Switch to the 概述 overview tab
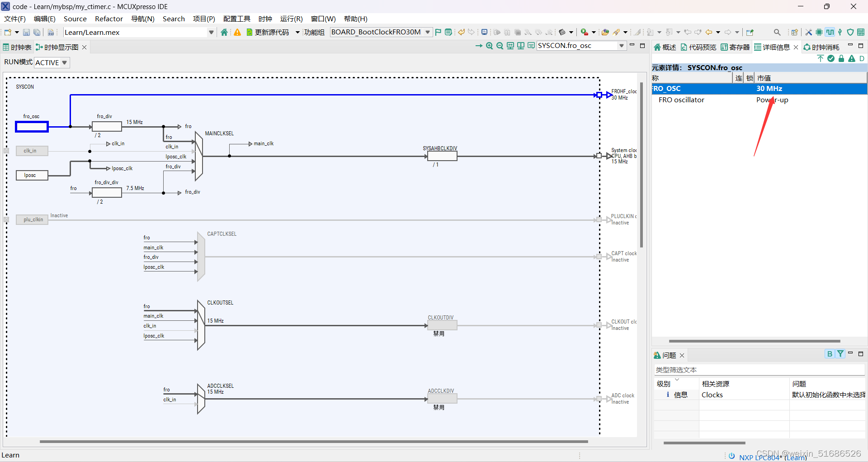This screenshot has width=868, height=462. point(665,47)
